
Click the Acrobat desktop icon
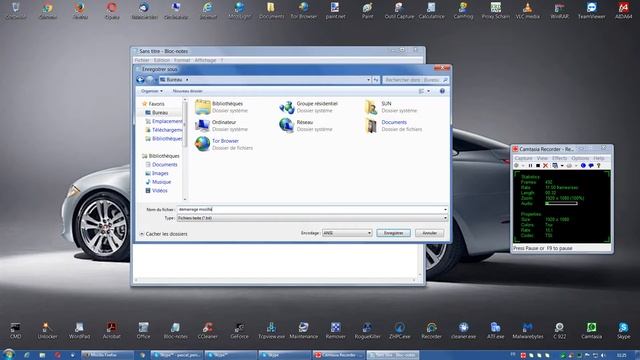[x=111, y=331]
